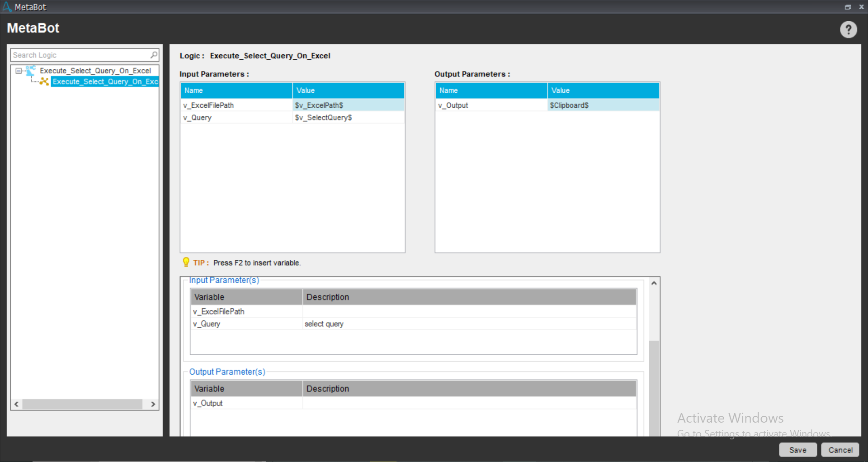Select the root Execute_Select_Query_On_Excel tree item
This screenshot has width=868, height=462.
point(95,71)
